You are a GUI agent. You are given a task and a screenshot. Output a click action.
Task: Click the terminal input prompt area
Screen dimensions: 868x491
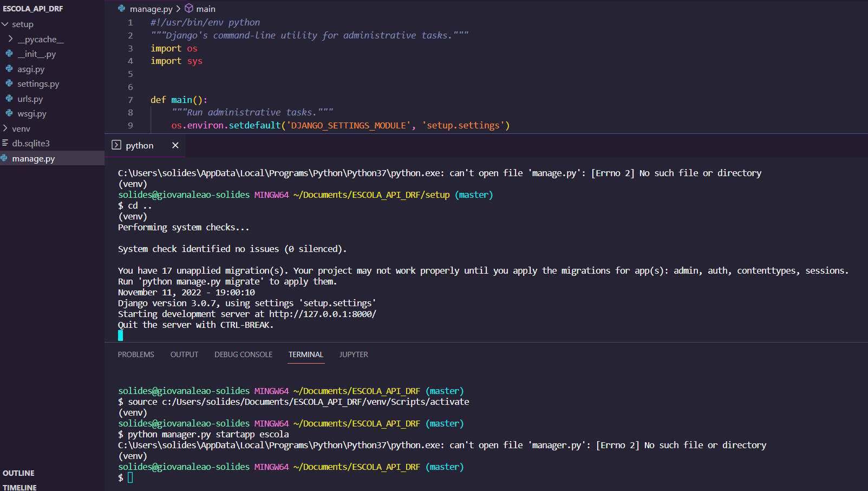point(130,477)
